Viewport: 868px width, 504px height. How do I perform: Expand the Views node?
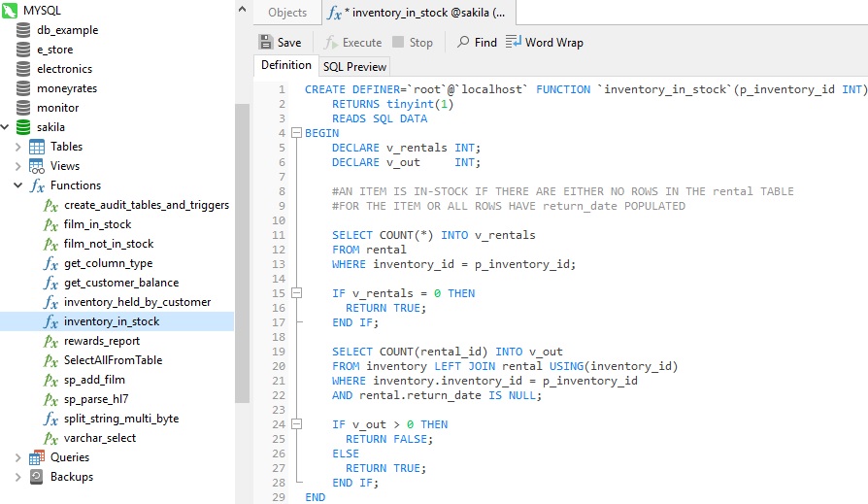(x=17, y=166)
